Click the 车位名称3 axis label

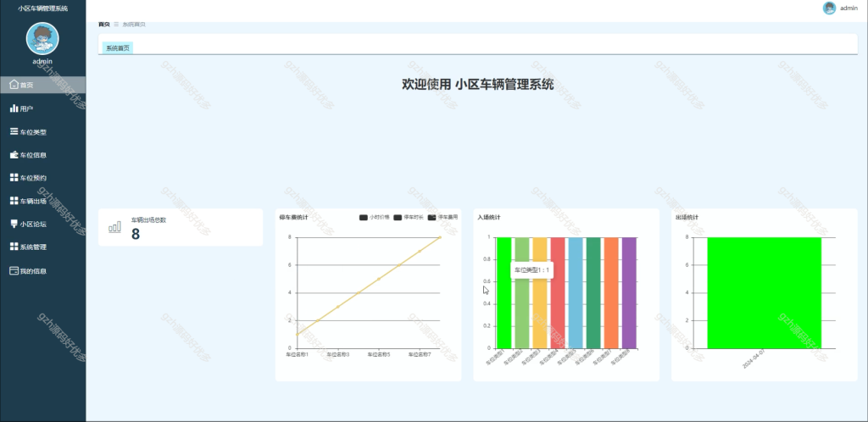(x=337, y=354)
